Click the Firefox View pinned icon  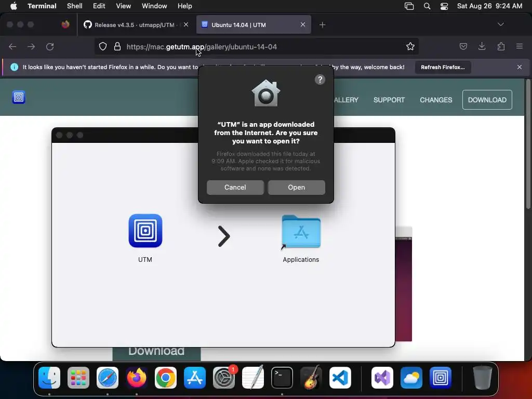pos(65,24)
